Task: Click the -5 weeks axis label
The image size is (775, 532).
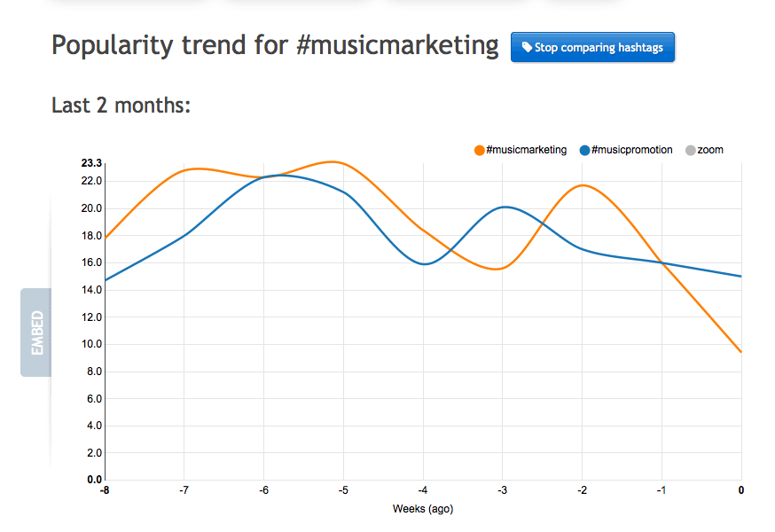Action: click(343, 490)
